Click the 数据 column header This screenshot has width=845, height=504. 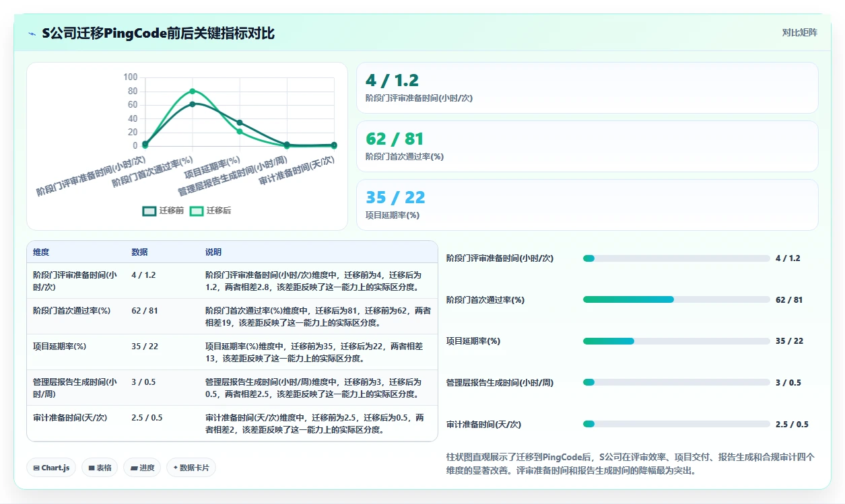pos(139,252)
